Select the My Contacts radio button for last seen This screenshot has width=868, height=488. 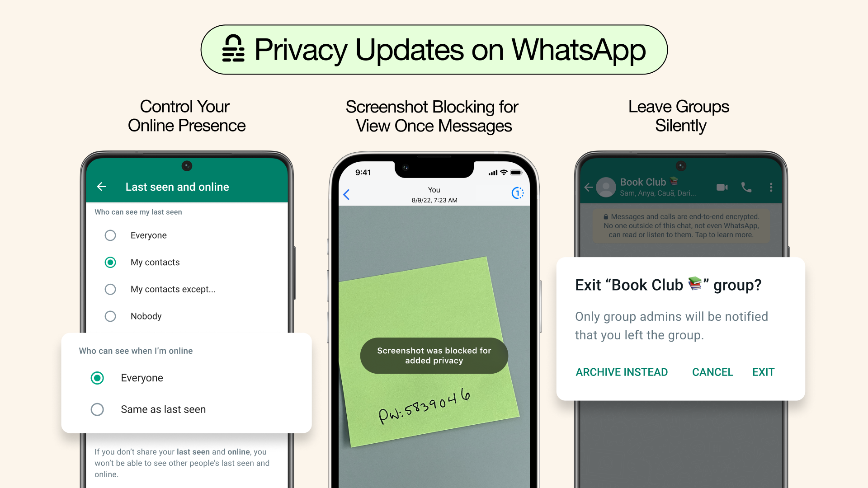point(110,262)
